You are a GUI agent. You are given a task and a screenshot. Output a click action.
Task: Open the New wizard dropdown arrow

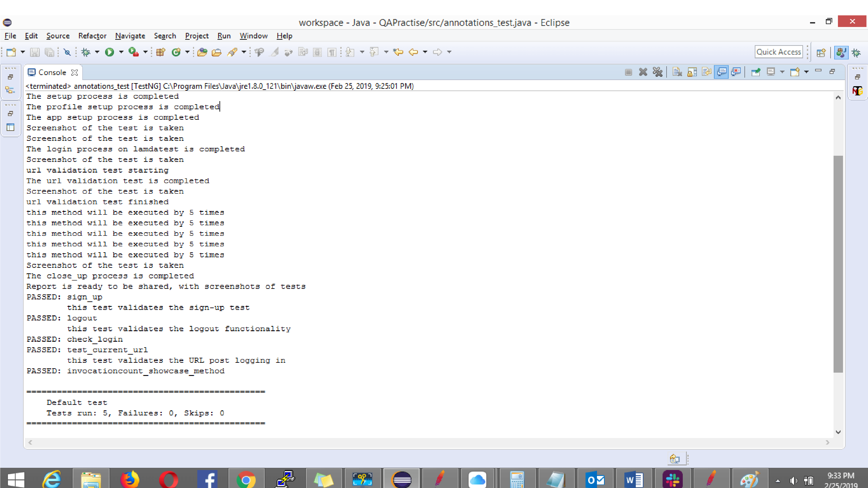23,52
